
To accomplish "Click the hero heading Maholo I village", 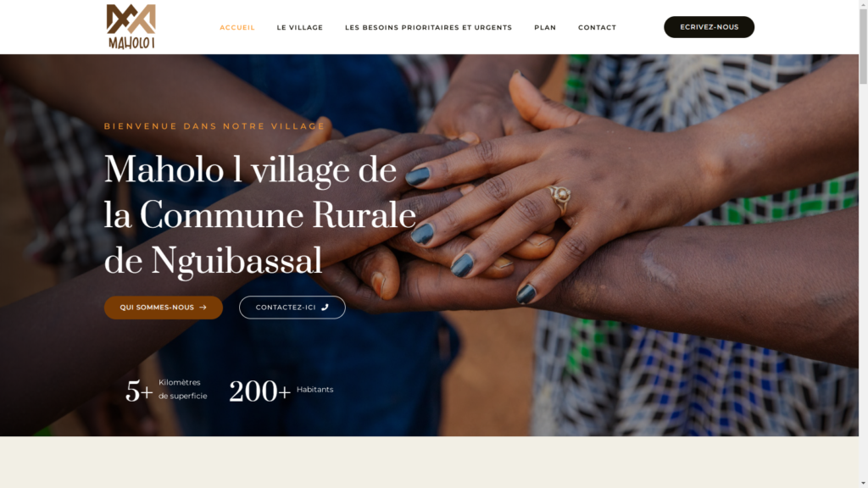I will pyautogui.click(x=260, y=214).
